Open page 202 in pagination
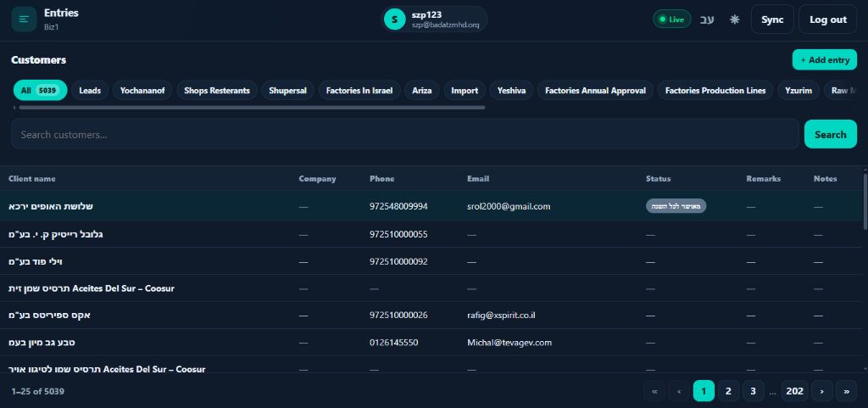Image resolution: width=868 pixels, height=408 pixels. coord(794,391)
